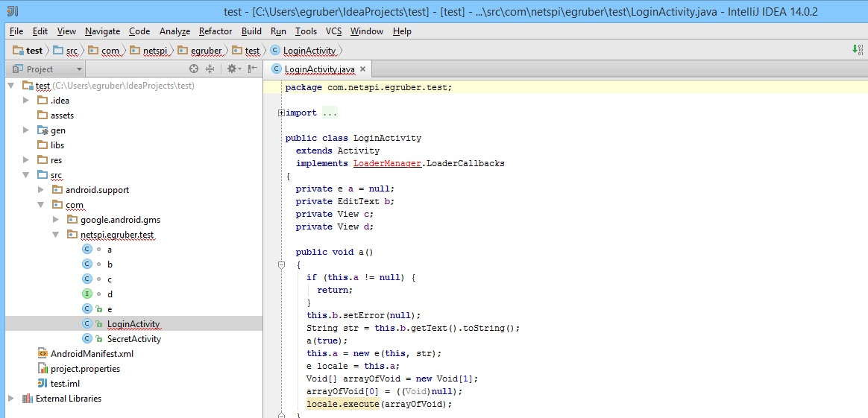Screen dimensions: 868x418
Task: Expand External Libraries node
Action: 11,399
